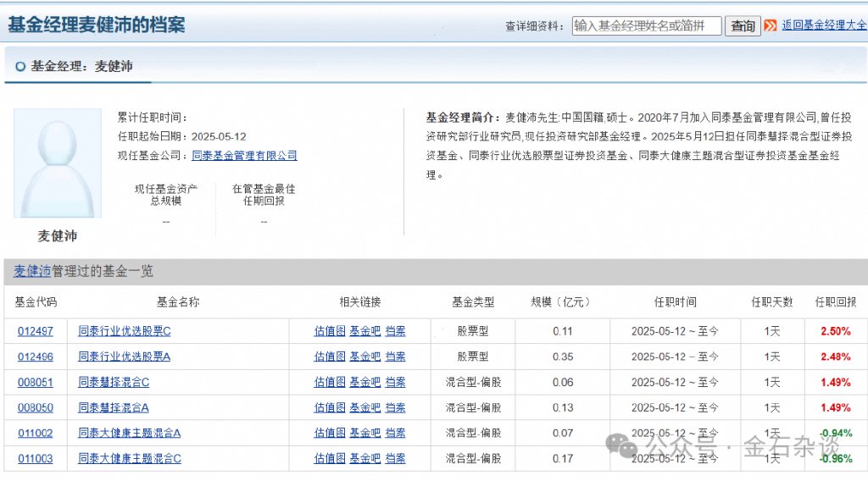
Task: Click the 0.35 fund size value
Action: pos(563,357)
